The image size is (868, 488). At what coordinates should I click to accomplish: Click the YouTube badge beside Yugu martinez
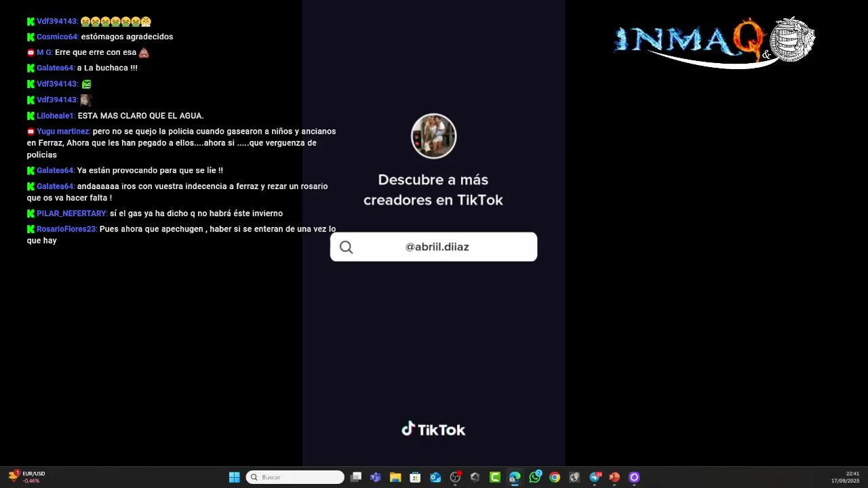pos(31,131)
